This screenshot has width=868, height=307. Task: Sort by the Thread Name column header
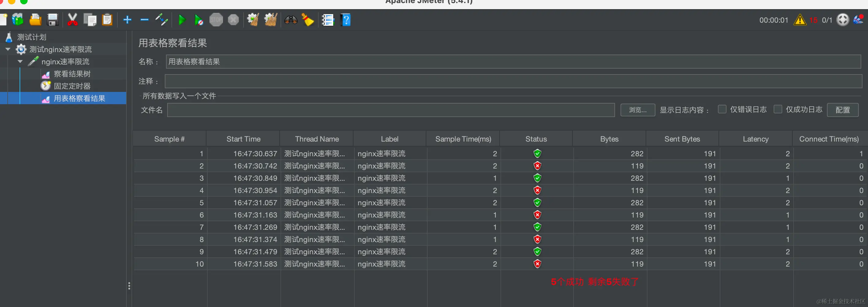pos(317,139)
